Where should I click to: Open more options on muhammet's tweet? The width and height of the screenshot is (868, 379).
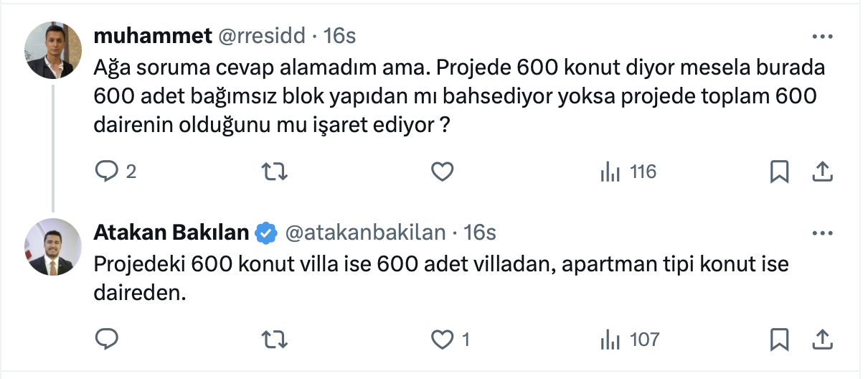tap(821, 36)
